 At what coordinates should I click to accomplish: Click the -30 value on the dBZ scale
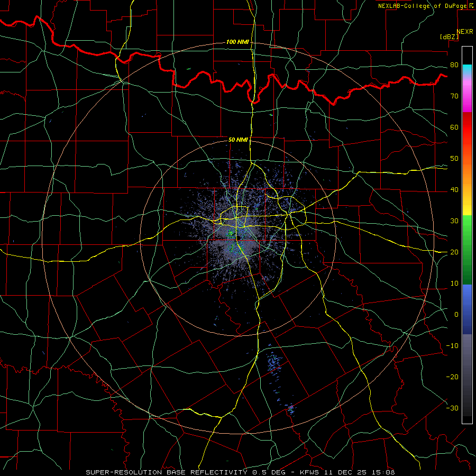pos(452,408)
